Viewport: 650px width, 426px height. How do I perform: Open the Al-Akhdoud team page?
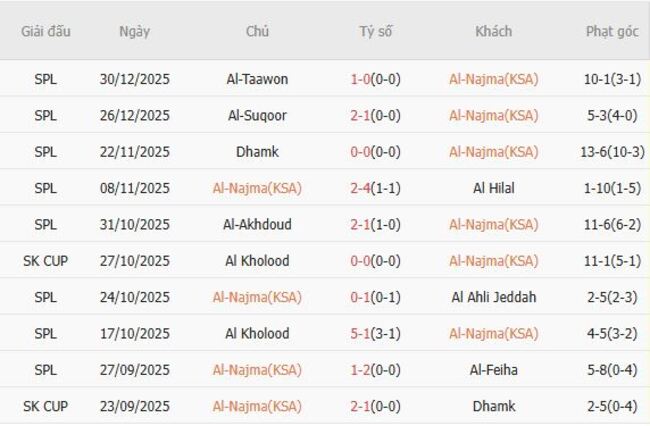click(x=257, y=224)
